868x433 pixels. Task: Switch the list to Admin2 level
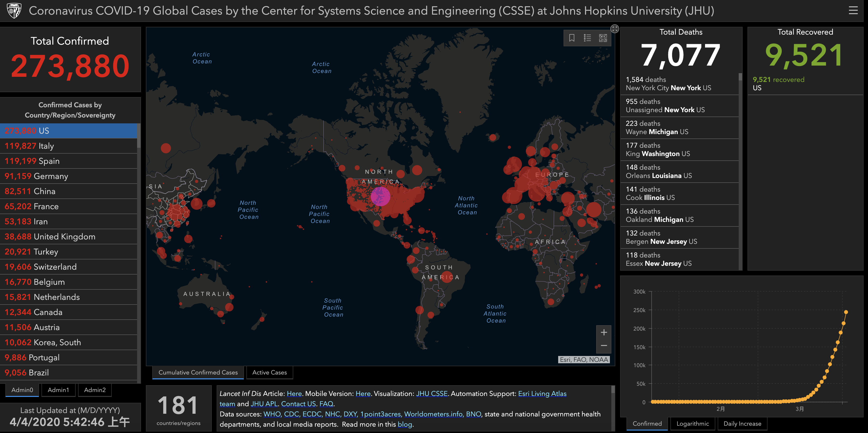(x=95, y=390)
